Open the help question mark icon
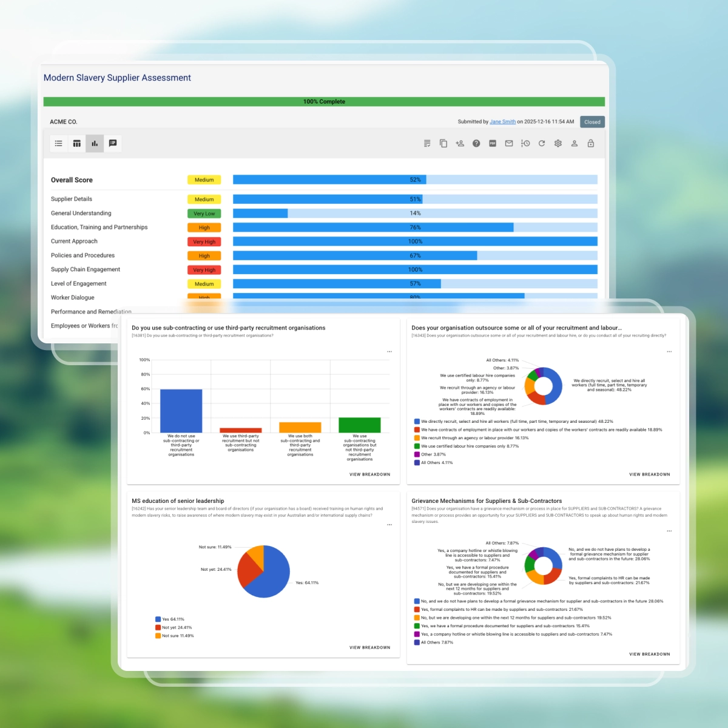 476,144
